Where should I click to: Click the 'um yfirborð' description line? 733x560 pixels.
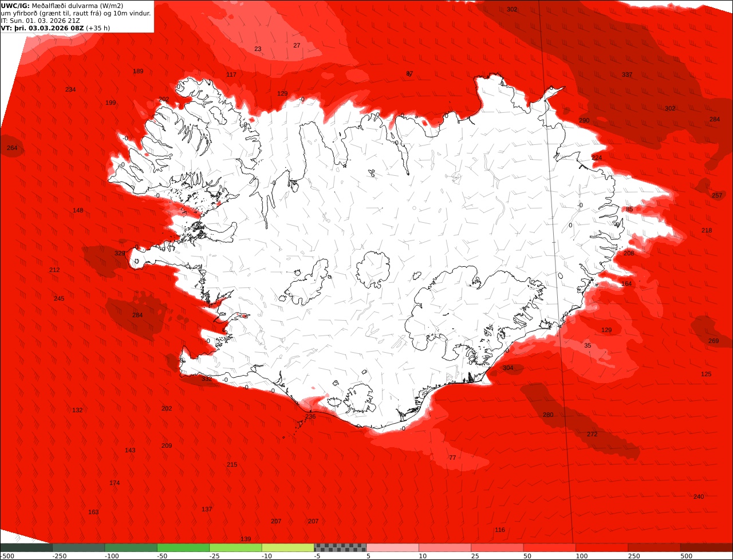(x=76, y=13)
